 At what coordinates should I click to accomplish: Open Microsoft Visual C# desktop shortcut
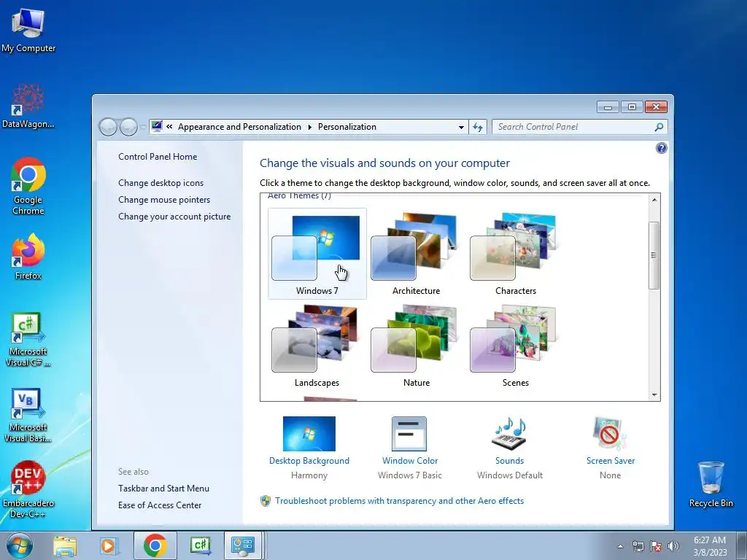28,339
